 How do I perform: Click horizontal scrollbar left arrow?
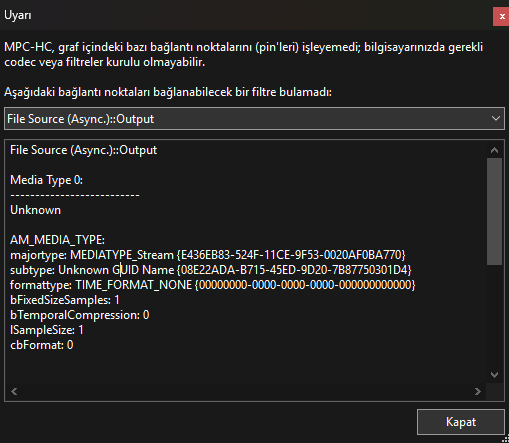pos(14,391)
